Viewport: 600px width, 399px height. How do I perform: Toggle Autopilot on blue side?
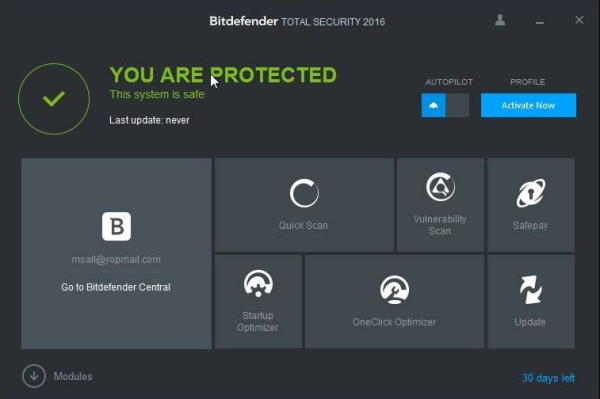point(434,105)
